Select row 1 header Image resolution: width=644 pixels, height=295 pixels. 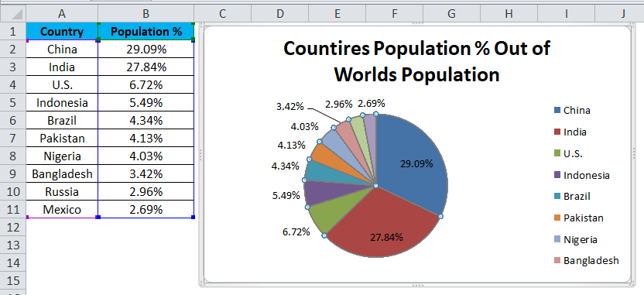(13, 32)
